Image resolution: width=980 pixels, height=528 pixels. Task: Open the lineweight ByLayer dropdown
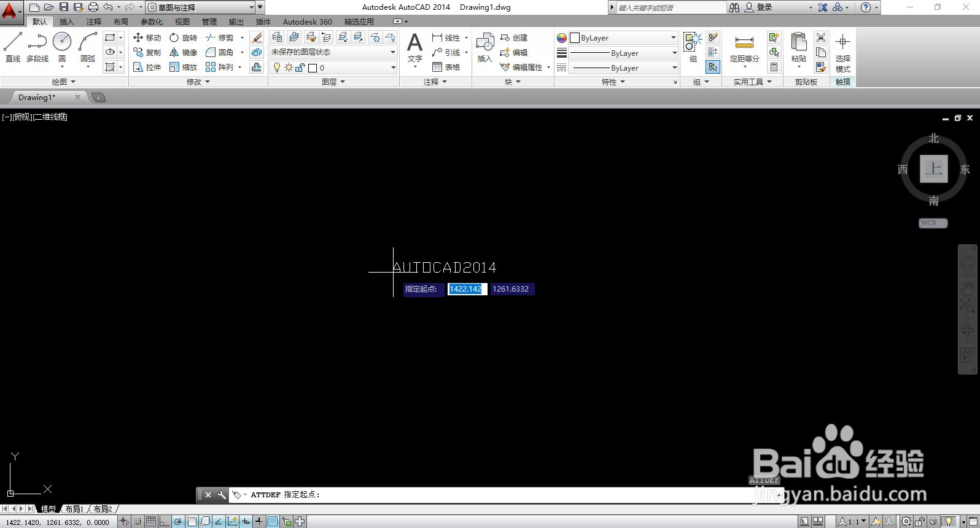(x=623, y=53)
